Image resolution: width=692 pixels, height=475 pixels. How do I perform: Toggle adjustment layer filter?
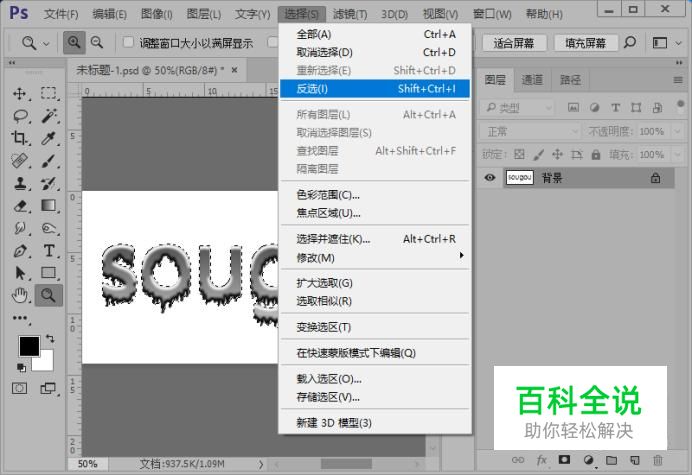594,108
